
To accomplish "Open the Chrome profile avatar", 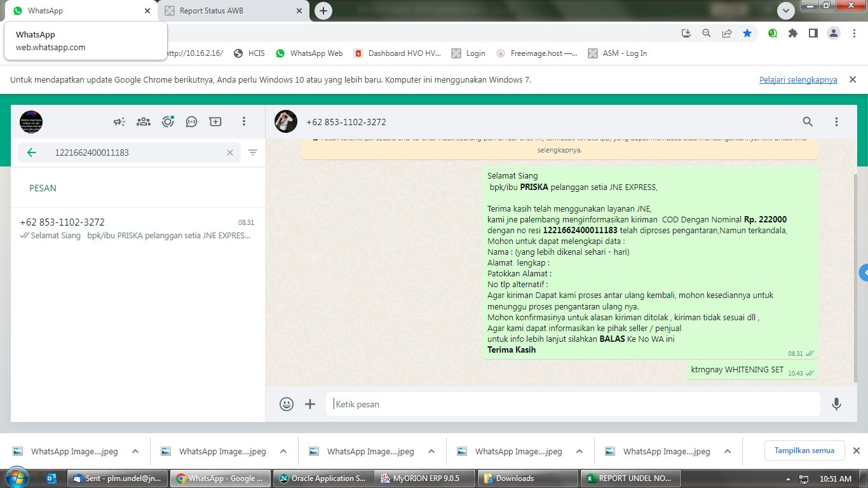I will [x=834, y=33].
